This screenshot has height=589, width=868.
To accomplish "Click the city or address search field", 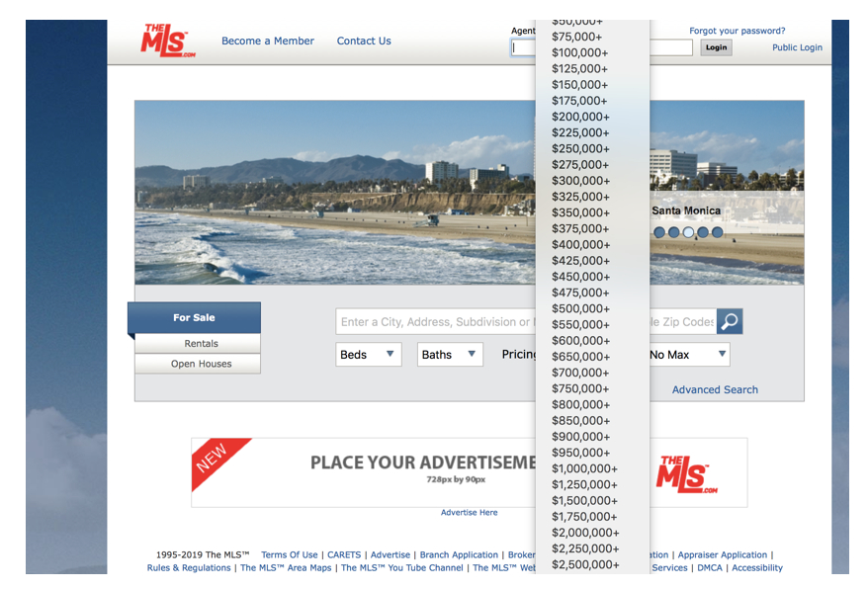I will point(435,322).
